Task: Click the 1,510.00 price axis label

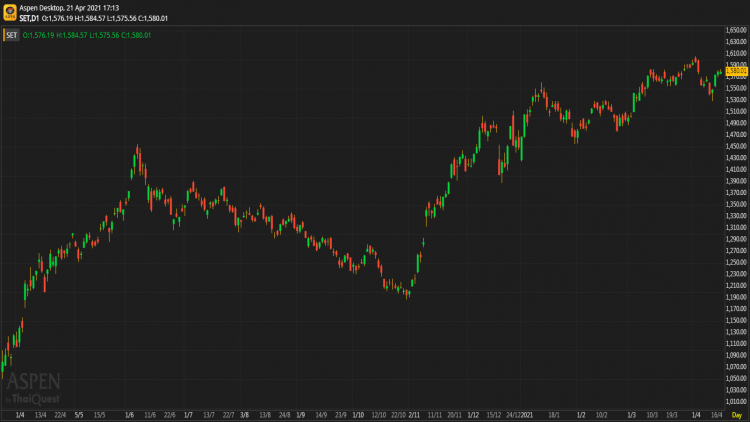Action: (x=736, y=111)
